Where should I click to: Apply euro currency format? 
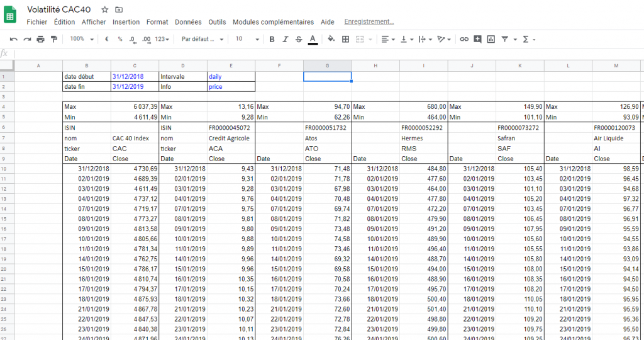click(x=107, y=39)
